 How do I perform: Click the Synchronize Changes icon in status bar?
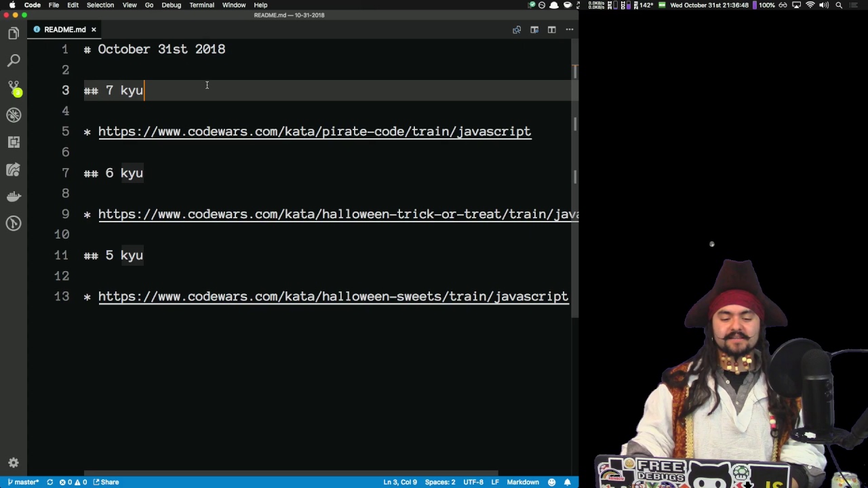click(50, 482)
